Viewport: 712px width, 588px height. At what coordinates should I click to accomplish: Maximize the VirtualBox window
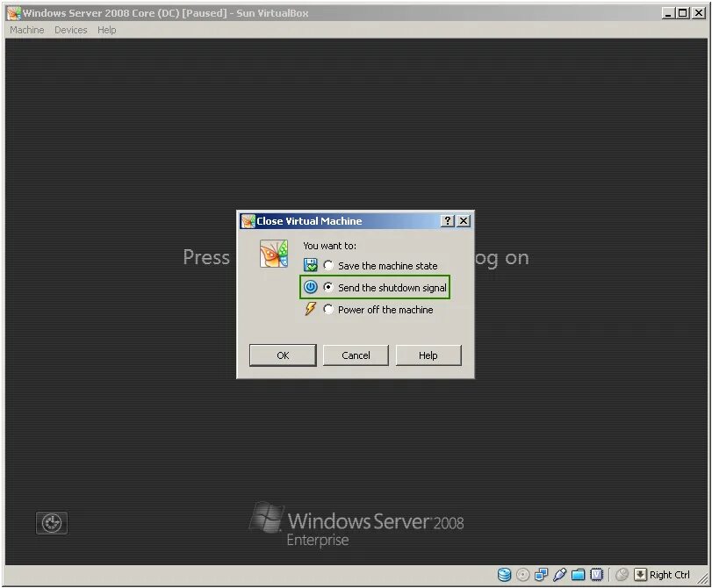(682, 13)
